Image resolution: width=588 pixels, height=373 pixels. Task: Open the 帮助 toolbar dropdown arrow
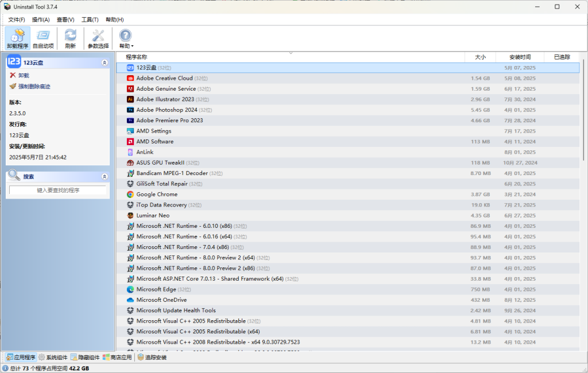click(133, 46)
